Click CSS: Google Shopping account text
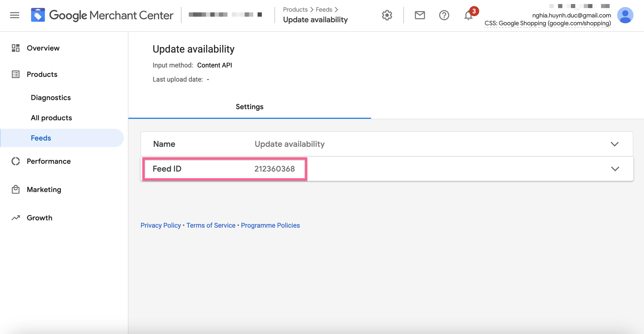The width and height of the screenshot is (644, 334). point(548,23)
